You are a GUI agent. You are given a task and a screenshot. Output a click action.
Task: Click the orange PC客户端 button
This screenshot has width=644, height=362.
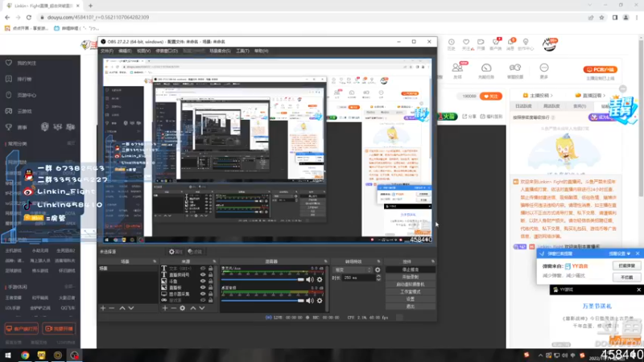[601, 70]
